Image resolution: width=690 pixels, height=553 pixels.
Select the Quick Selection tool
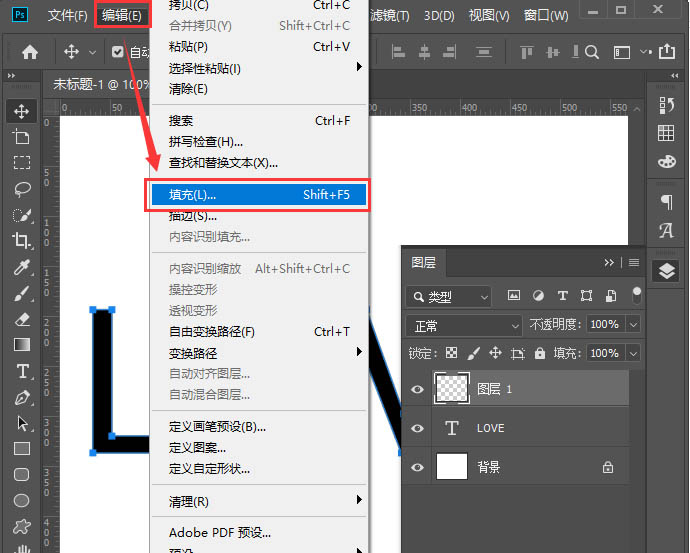click(x=22, y=215)
